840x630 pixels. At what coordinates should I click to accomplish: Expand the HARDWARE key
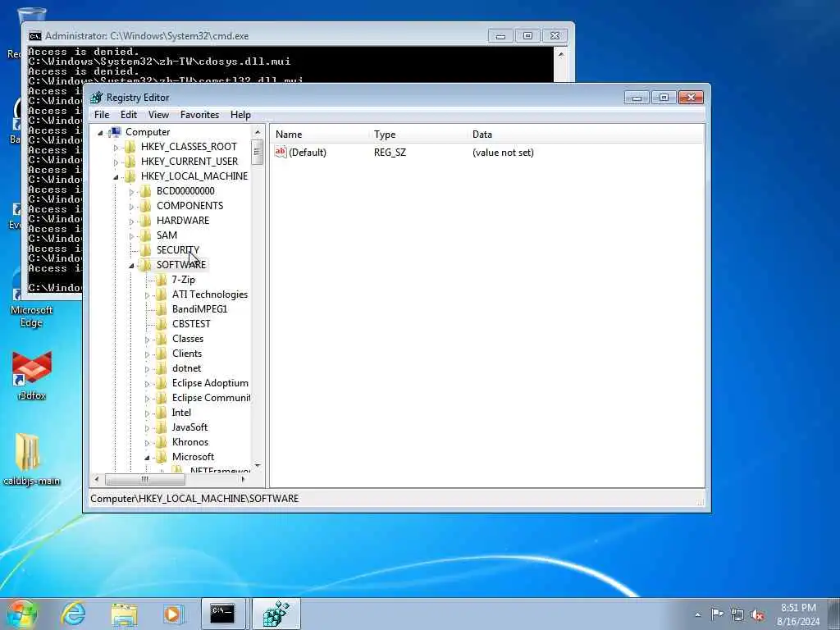(x=131, y=221)
